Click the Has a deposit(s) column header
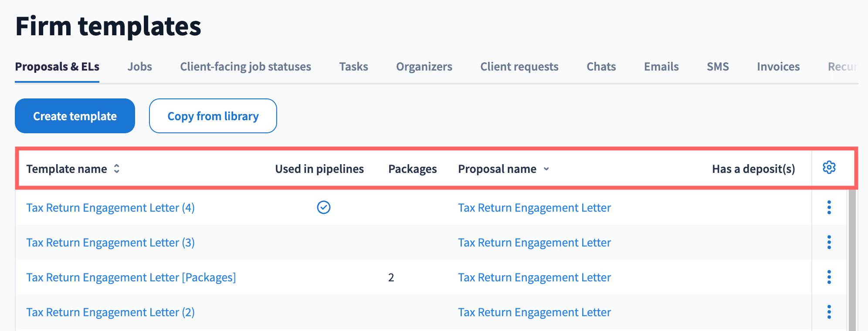 [753, 169]
